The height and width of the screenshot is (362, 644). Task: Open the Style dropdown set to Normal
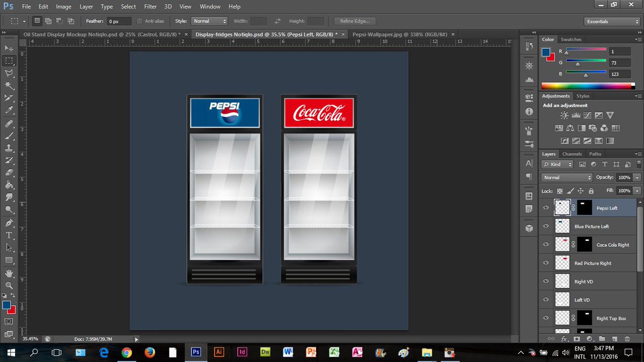[x=209, y=21]
